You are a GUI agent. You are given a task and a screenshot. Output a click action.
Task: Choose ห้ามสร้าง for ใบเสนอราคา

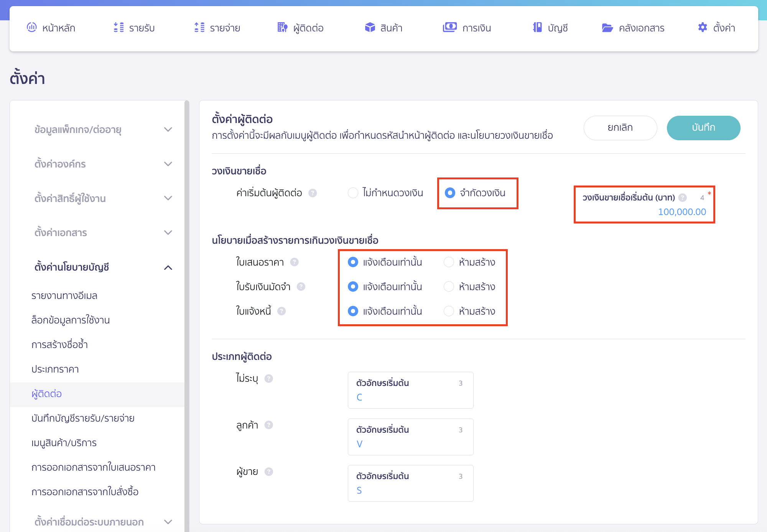tap(449, 262)
